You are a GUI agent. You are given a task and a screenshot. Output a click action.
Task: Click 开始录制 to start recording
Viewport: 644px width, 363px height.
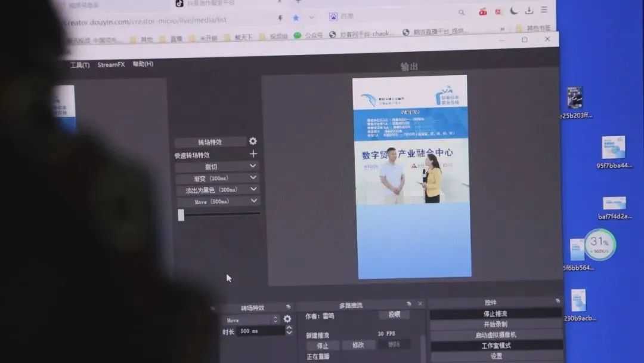click(x=496, y=324)
